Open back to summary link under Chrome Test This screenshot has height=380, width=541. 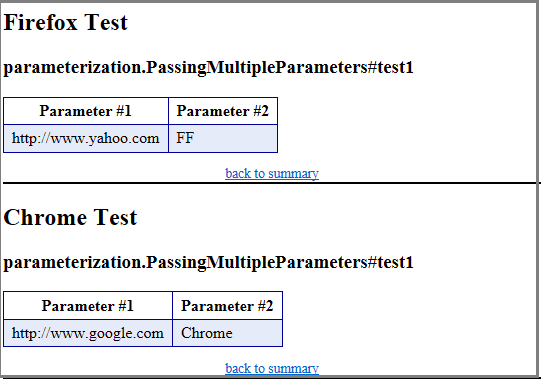tap(272, 368)
